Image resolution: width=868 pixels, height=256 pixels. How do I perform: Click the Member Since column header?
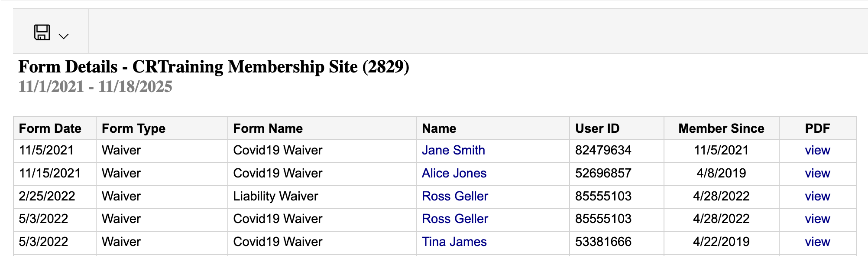[x=721, y=128]
